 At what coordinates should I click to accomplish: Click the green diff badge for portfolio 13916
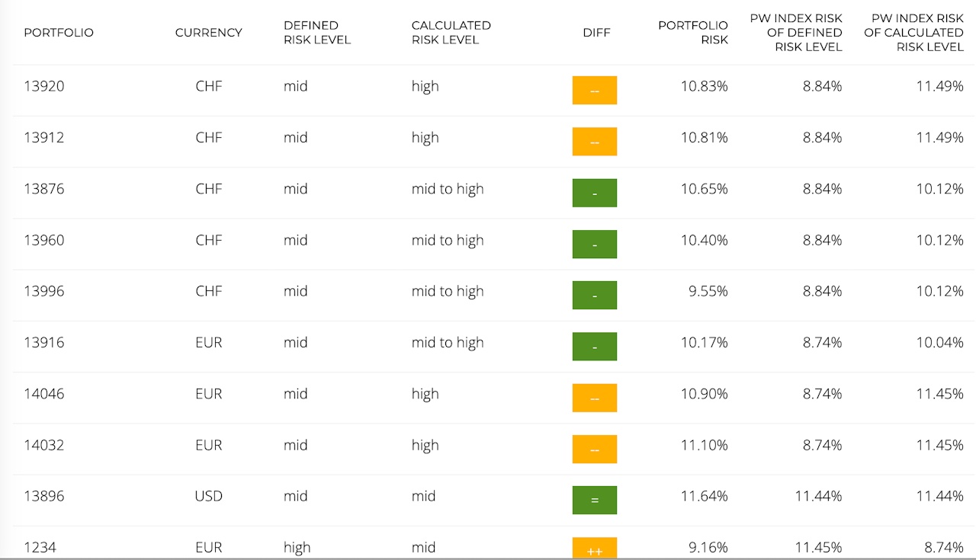click(594, 347)
